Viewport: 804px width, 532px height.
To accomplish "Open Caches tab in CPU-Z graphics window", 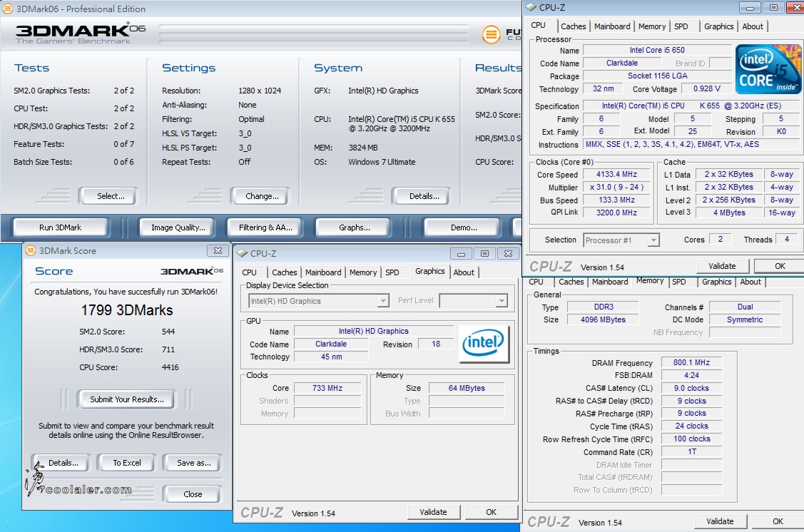I will pyautogui.click(x=285, y=272).
